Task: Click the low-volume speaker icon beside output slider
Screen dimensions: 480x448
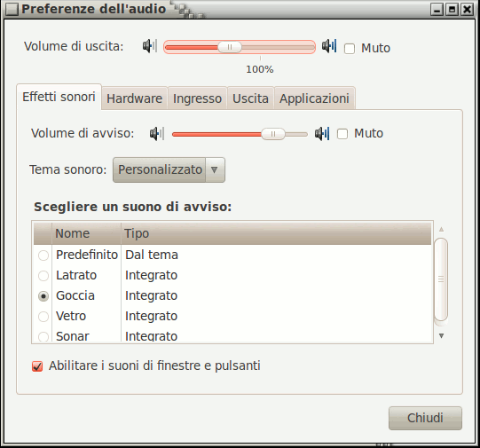Action: 150,46
